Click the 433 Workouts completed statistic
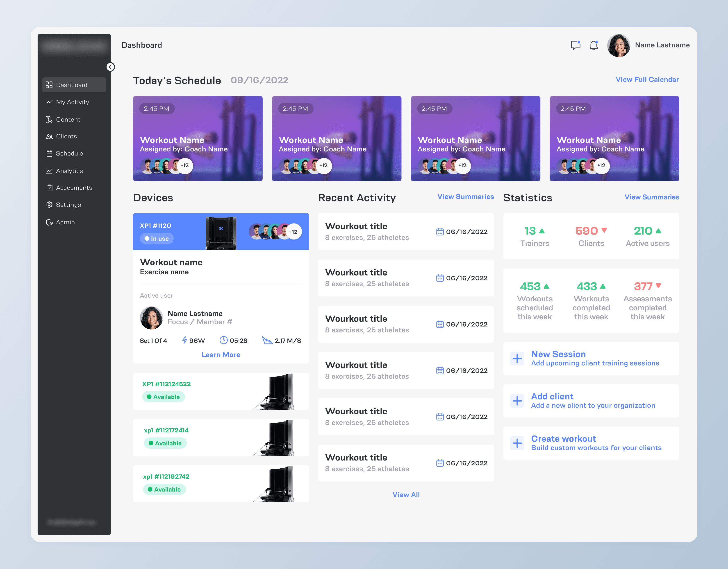728x569 pixels. pos(591,301)
